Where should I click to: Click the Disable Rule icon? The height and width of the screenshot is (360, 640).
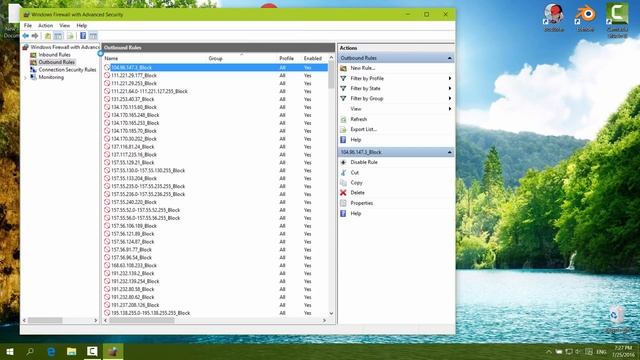343,162
